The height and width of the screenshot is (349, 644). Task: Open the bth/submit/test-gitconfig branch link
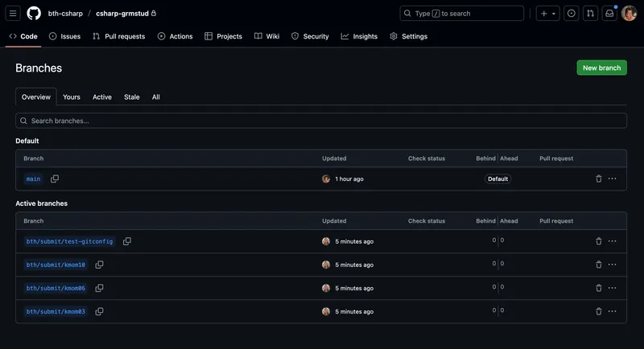[x=70, y=241]
